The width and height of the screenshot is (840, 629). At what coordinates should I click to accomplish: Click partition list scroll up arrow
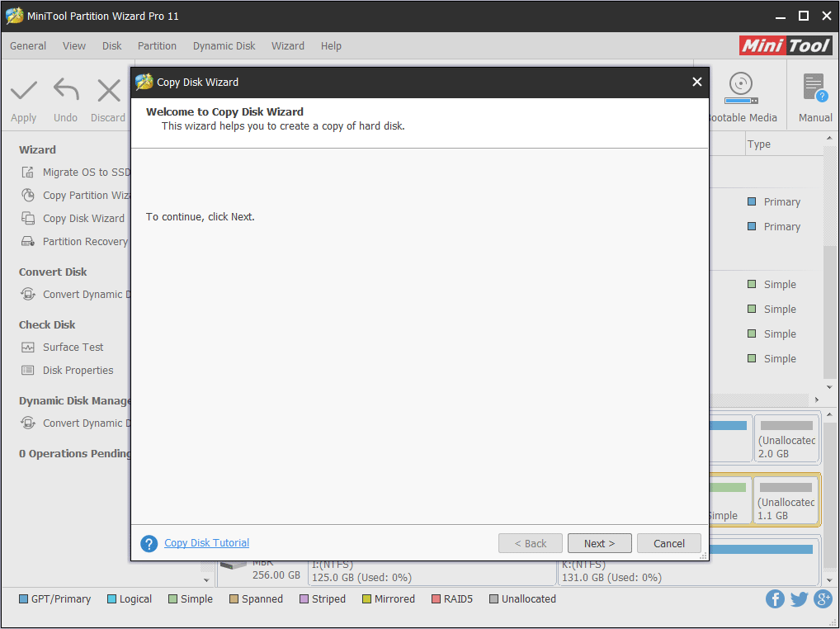pyautogui.click(x=829, y=138)
